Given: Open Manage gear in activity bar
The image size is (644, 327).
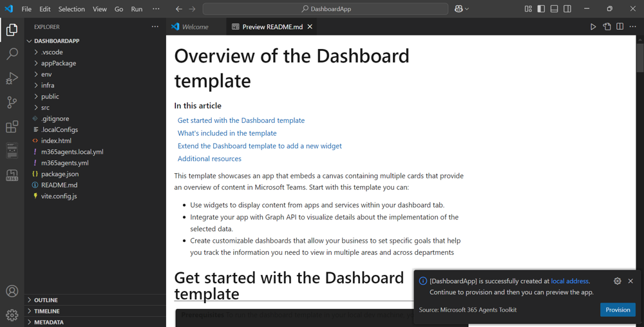Looking at the screenshot, I should click(x=12, y=315).
